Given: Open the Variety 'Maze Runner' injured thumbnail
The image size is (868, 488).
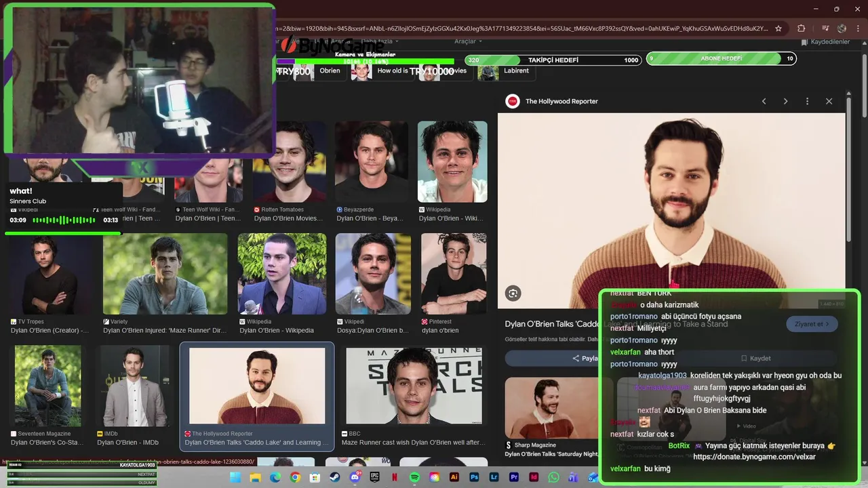Looking at the screenshot, I should tap(165, 274).
